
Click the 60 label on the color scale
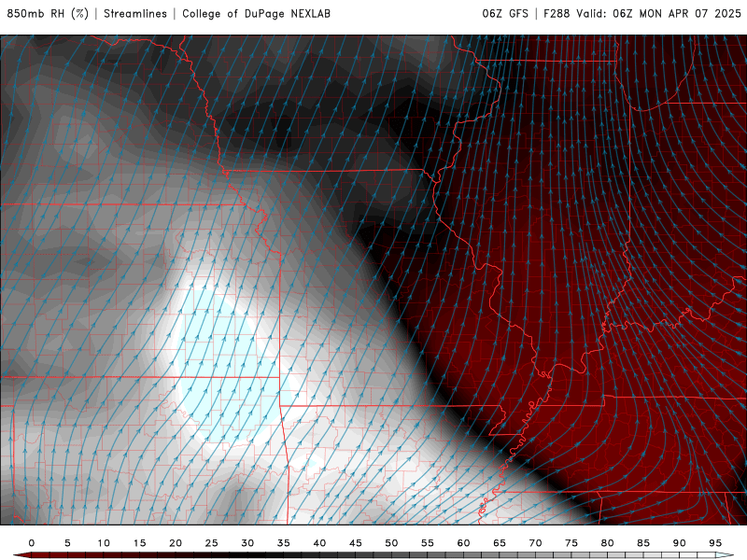click(x=463, y=543)
